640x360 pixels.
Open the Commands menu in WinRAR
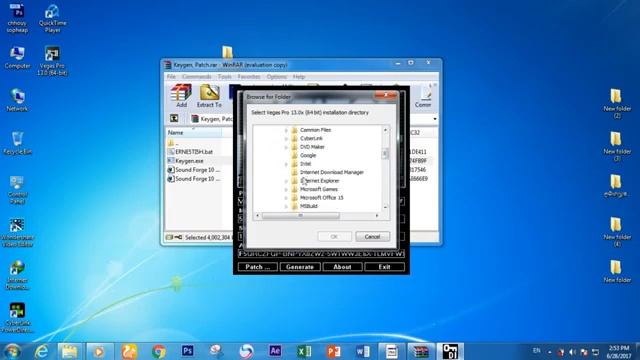197,77
